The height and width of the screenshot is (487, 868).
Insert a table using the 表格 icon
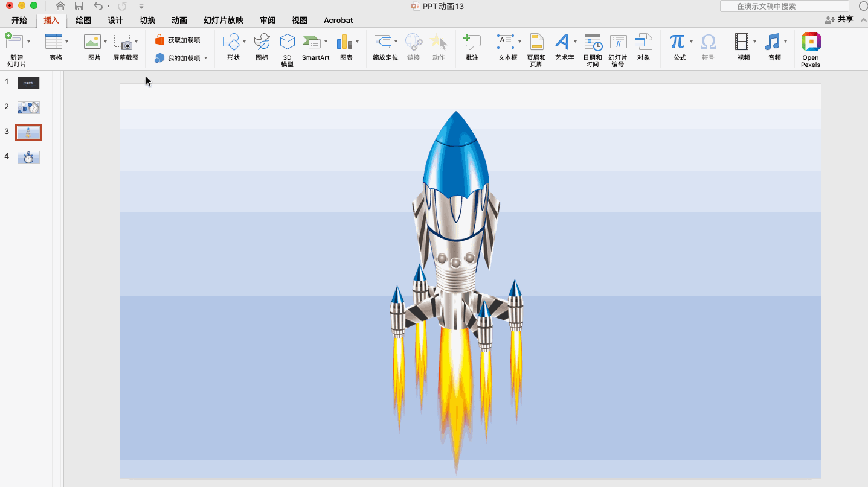click(x=54, y=42)
